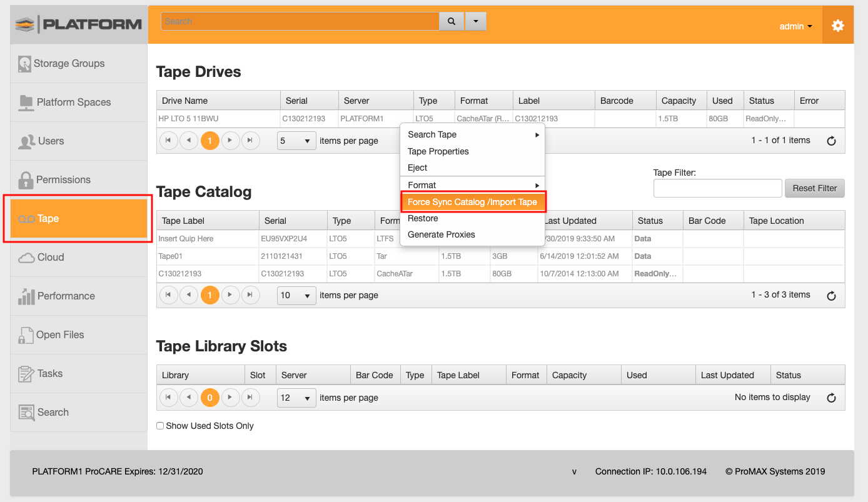Open the admin user dropdown
The image size is (868, 502).
[795, 26]
